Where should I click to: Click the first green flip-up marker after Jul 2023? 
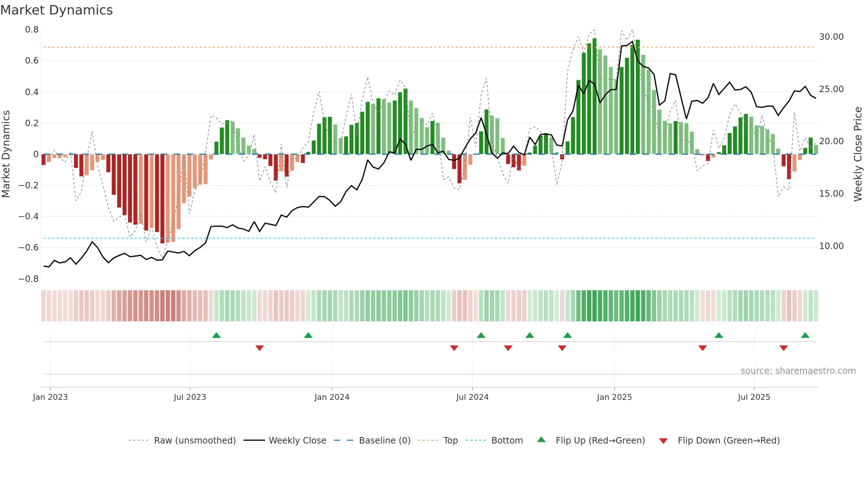tap(216, 335)
